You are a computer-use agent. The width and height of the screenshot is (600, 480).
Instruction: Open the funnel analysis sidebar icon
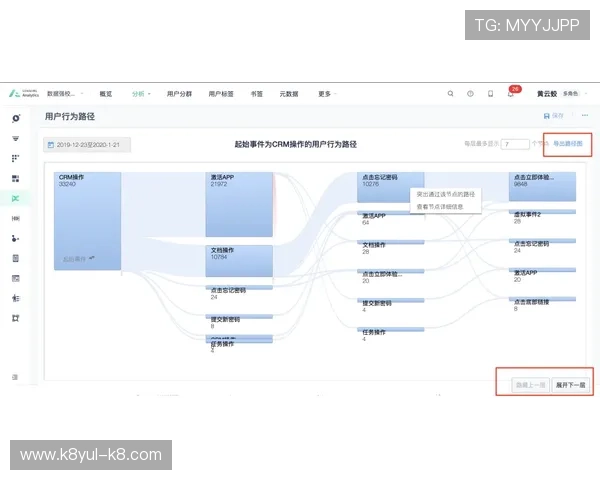[15, 139]
